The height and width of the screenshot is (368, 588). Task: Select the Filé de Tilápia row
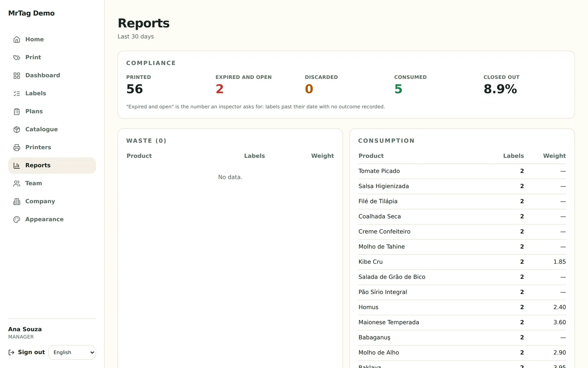point(462,201)
